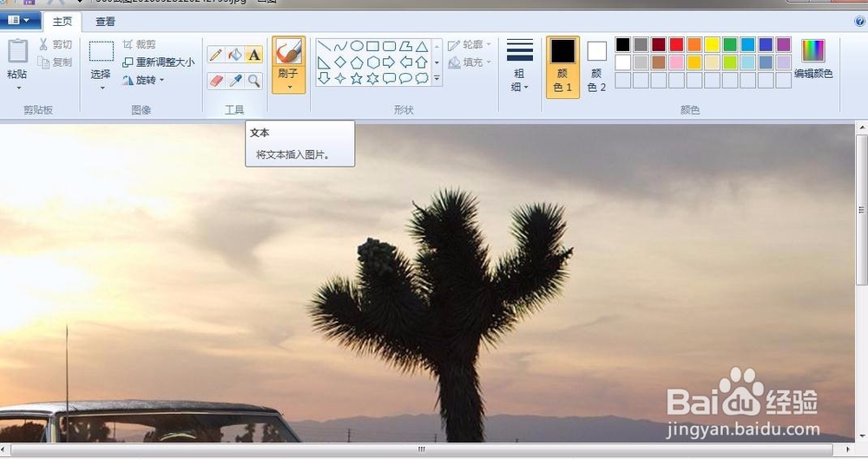Screen dimensions: 868x459
Task: Click the vertical scrollbar up arrow
Action: click(862, 128)
